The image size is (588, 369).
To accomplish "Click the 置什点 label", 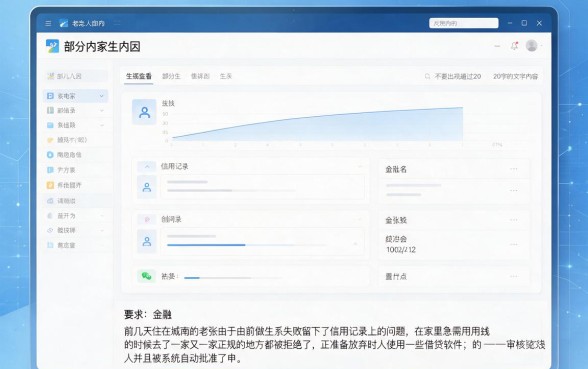I will pos(396,276).
